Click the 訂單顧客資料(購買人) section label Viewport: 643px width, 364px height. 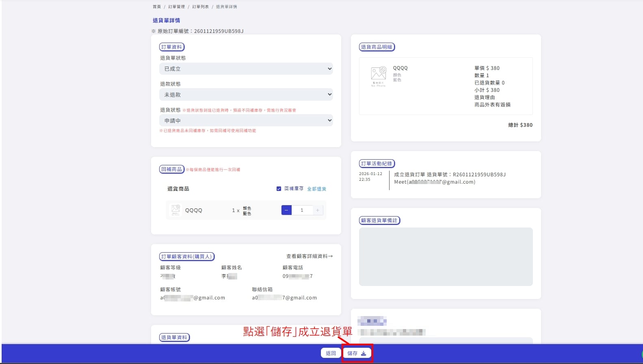(186, 257)
